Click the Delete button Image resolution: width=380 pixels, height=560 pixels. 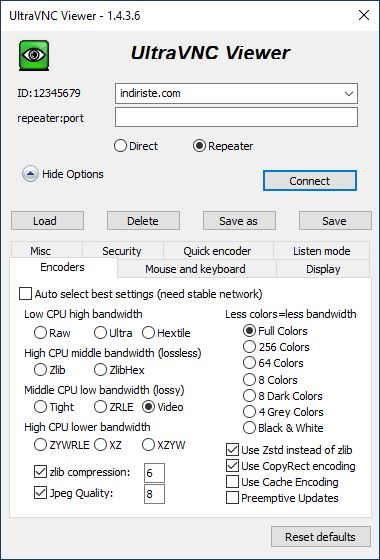(x=143, y=221)
